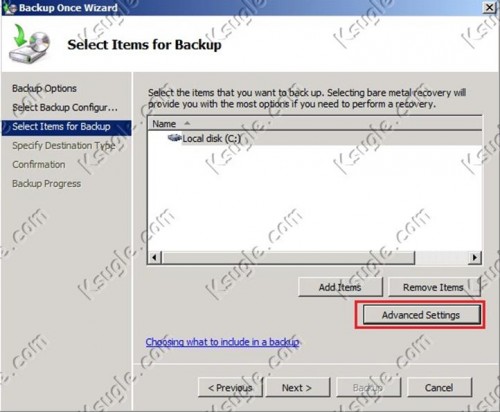This screenshot has width=500, height=412.
Task: Click the horizontal scrollbar right arrow
Action: click(474, 258)
